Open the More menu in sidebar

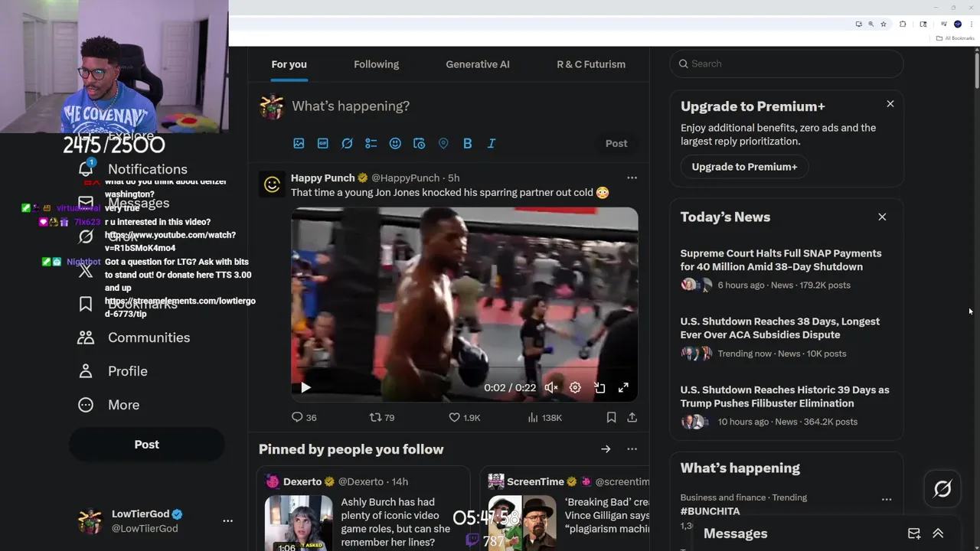tap(109, 405)
